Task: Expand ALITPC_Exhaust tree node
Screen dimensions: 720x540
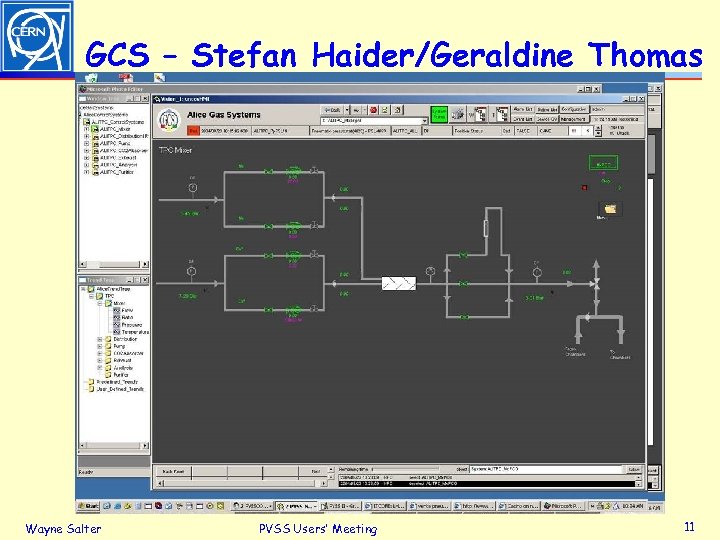Action: [x=86, y=158]
